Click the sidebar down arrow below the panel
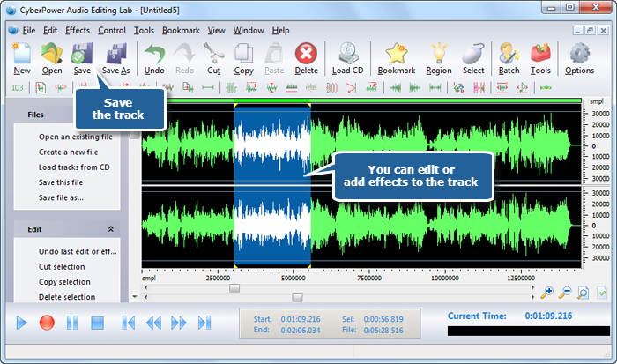The image size is (617, 364). [x=135, y=297]
